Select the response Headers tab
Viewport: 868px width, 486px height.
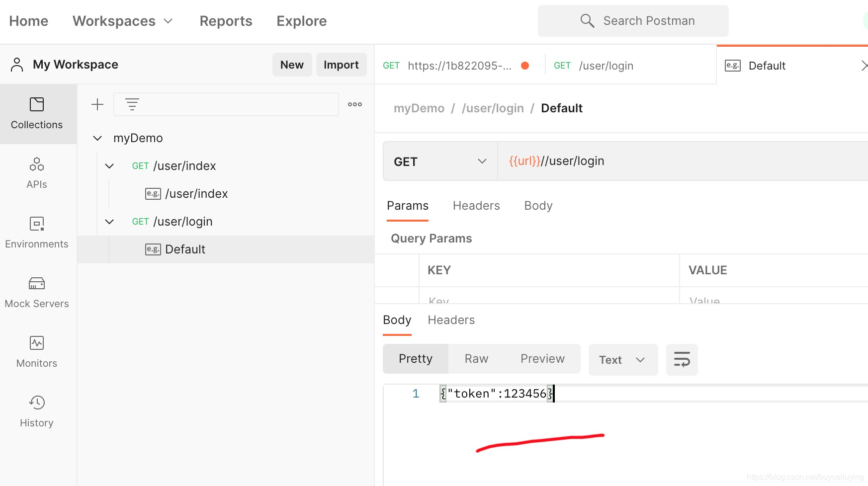click(x=451, y=320)
